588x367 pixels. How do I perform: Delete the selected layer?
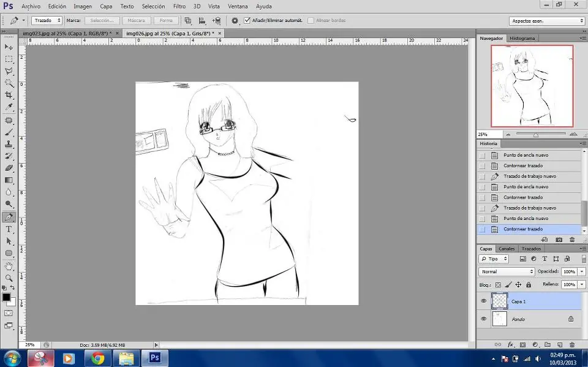(x=572, y=344)
